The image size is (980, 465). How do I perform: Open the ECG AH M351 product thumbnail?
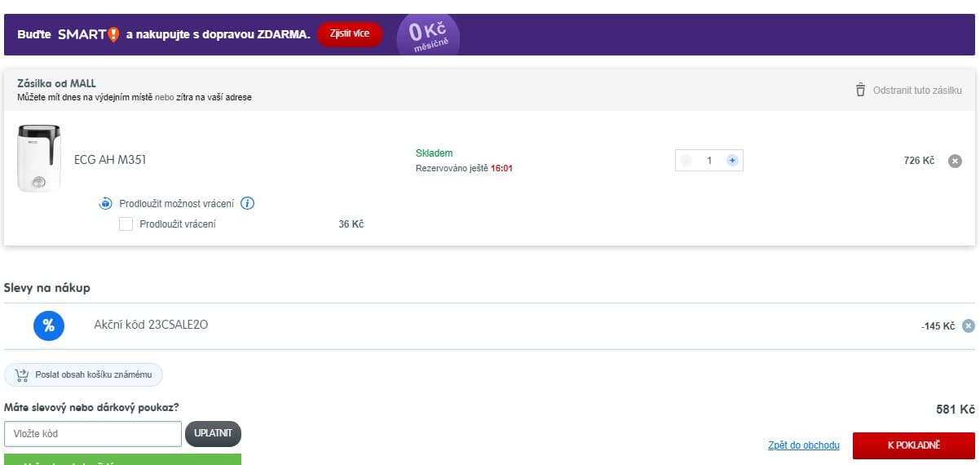coord(38,158)
